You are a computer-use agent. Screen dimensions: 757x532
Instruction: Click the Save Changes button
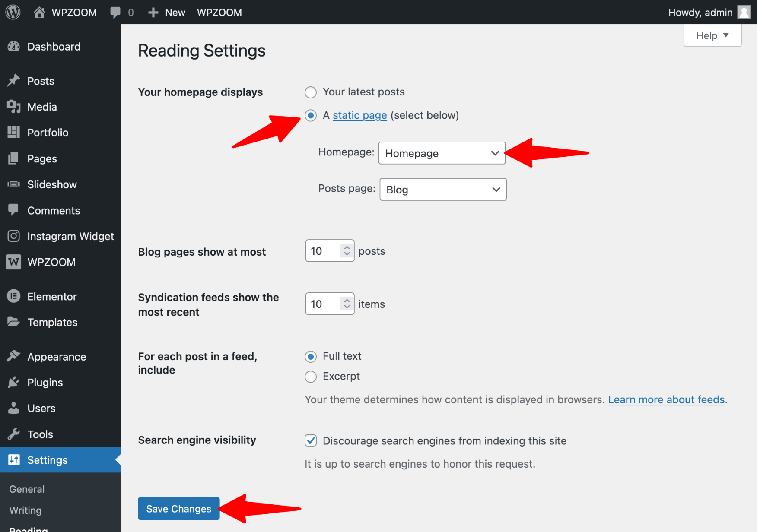pyautogui.click(x=178, y=509)
